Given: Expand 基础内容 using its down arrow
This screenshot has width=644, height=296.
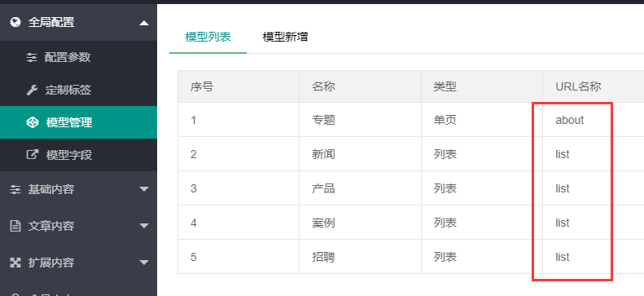Looking at the screenshot, I should point(144,189).
